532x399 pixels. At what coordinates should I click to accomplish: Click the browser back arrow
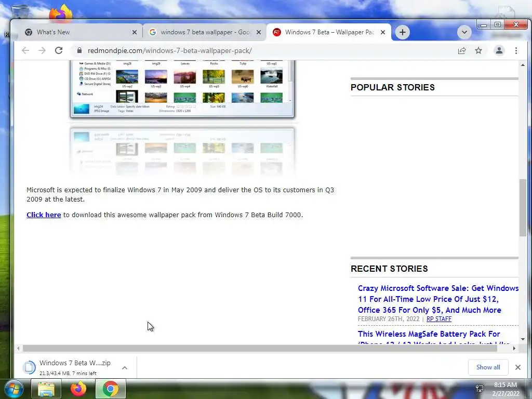coord(25,50)
